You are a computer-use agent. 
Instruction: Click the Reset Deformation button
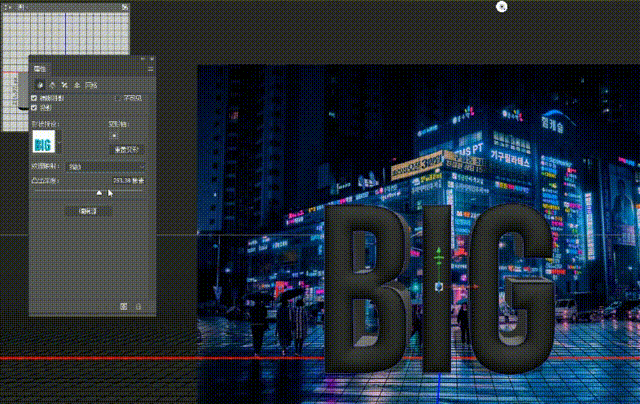(127, 150)
